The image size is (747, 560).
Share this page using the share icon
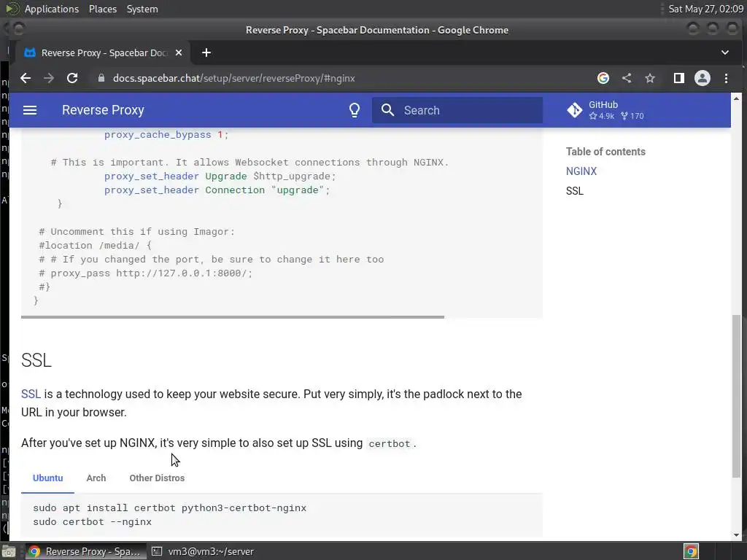(x=627, y=78)
